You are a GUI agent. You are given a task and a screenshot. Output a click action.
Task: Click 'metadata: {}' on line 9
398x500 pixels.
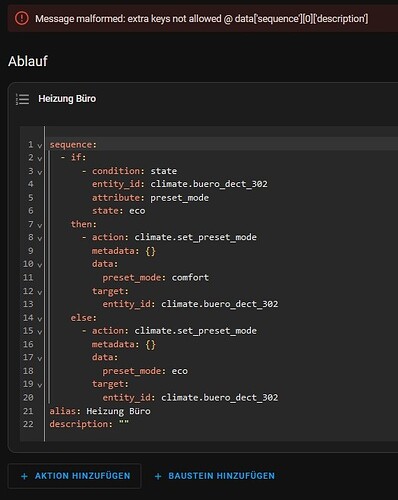pos(124,251)
